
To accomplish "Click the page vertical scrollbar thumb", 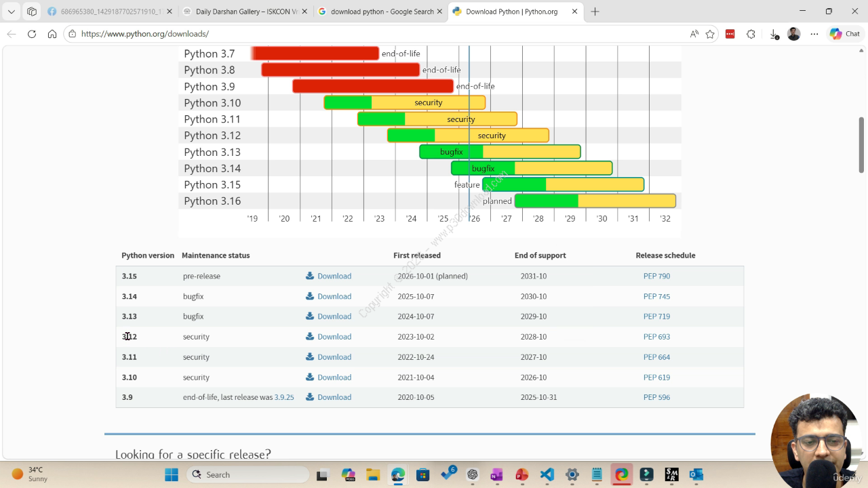I will [x=862, y=144].
